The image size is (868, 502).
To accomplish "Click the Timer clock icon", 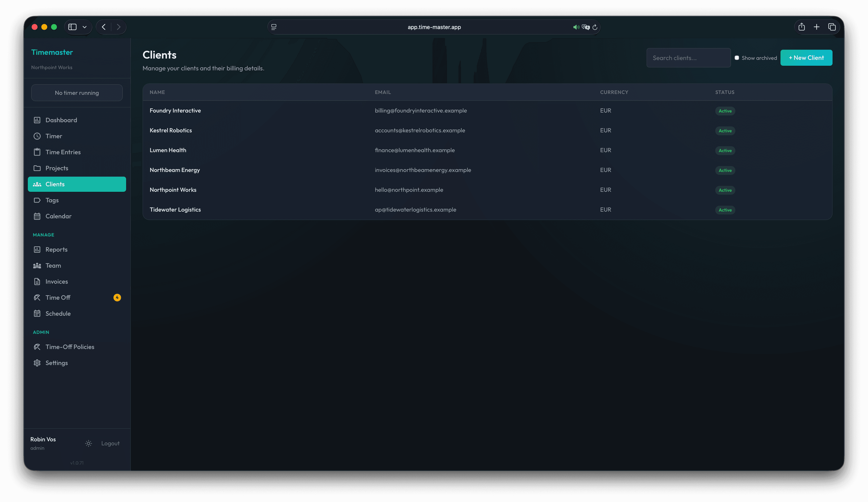I will (37, 136).
